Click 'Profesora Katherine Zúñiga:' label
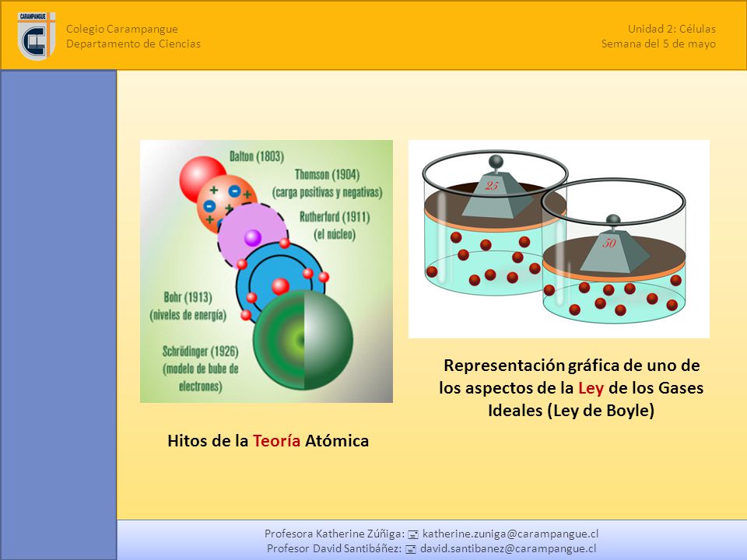 tap(335, 534)
